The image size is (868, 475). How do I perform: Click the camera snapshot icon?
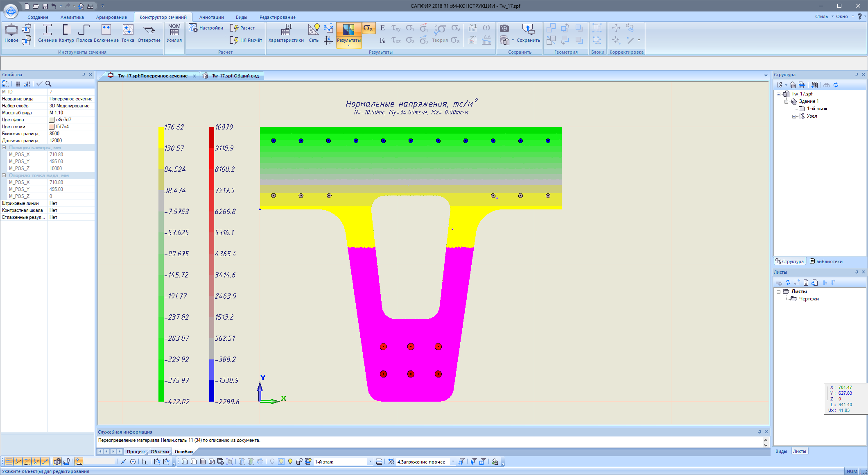click(504, 28)
